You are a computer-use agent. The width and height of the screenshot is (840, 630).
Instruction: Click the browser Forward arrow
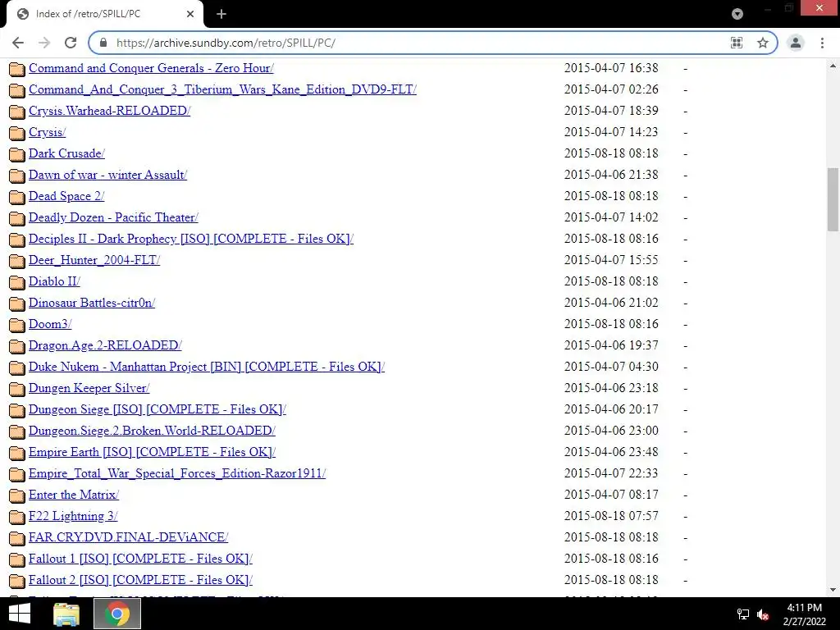tap(44, 43)
